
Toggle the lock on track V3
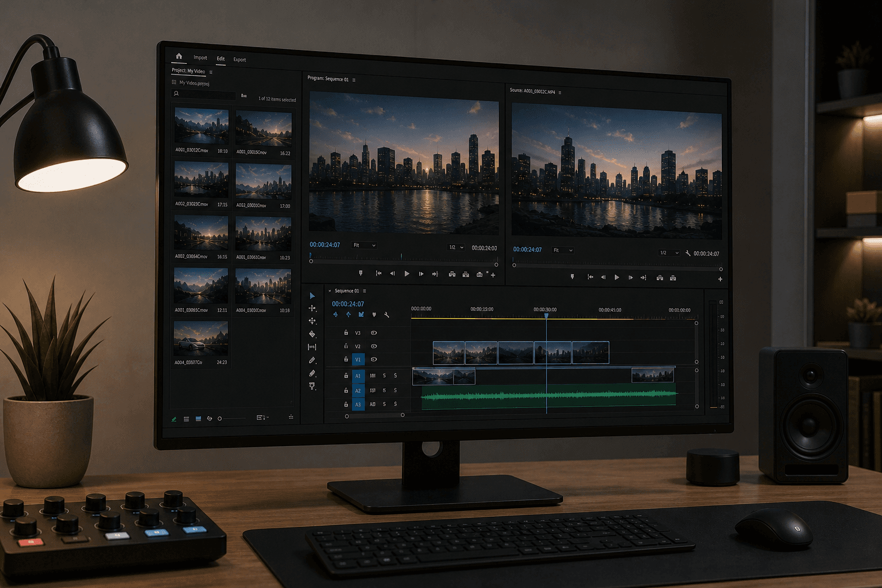(x=346, y=332)
